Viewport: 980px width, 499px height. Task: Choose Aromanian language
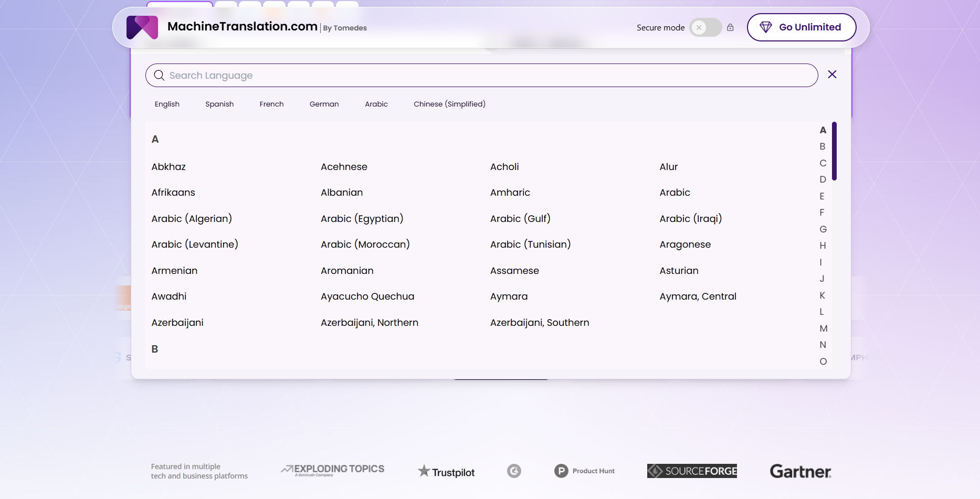point(347,271)
